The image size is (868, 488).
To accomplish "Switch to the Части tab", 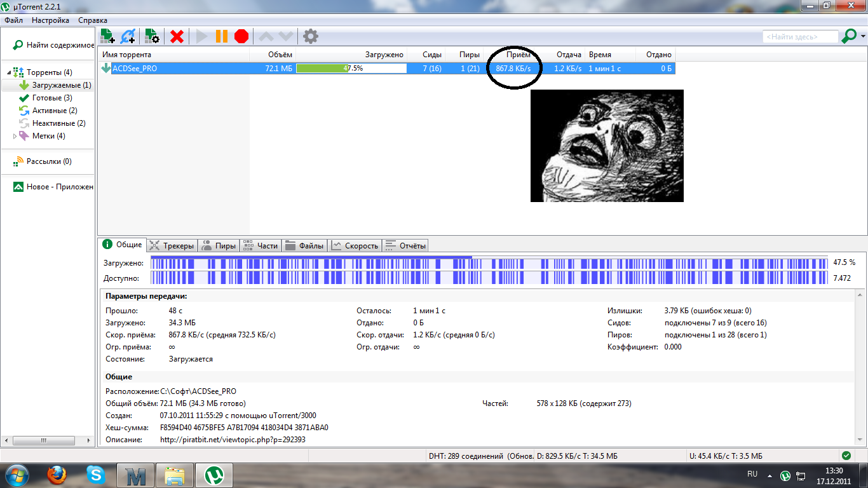I will point(261,245).
